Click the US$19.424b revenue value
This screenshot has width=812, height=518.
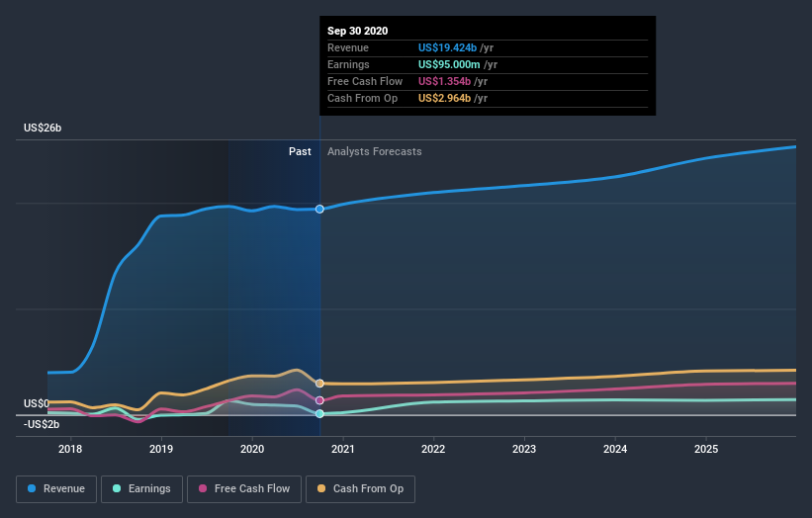447,47
